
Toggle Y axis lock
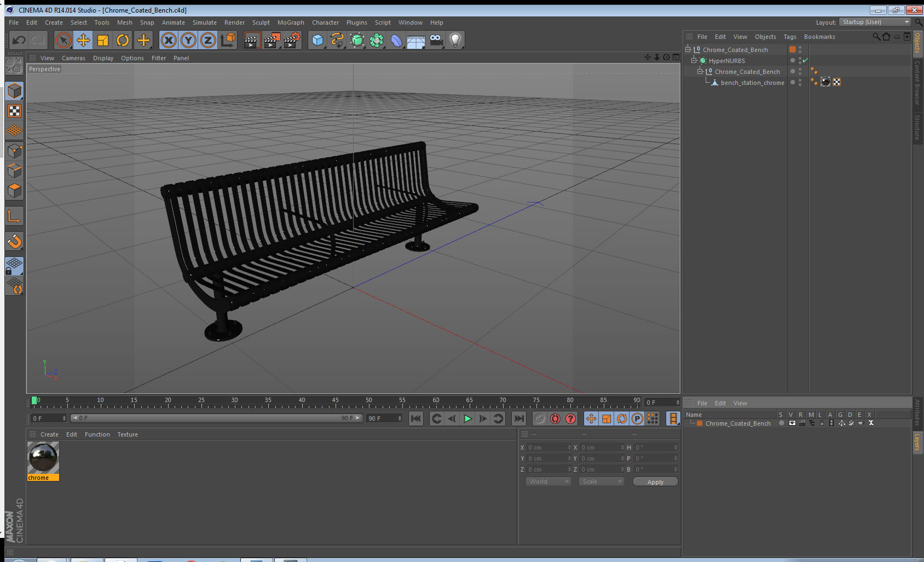(188, 40)
